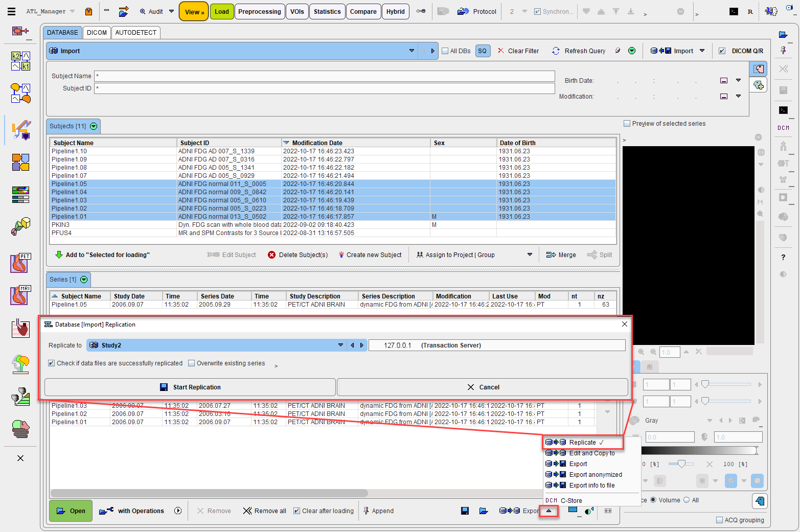Viewport: 800px width, 532px height.
Task: Expand the Series [1] options arrow
Action: (x=84, y=280)
